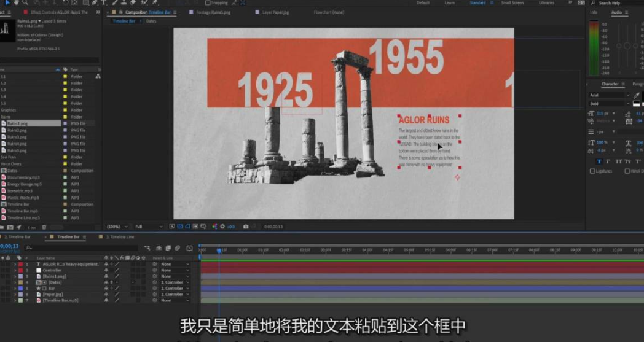644x342 pixels.
Task: Enable the Ligatures checkbox
Action: (x=592, y=171)
